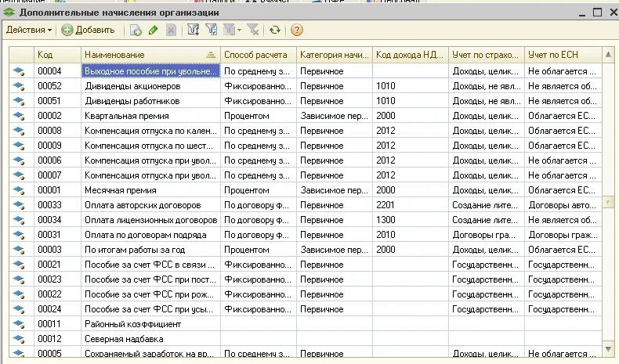Click the up arrow of the table scrollbar

tap(608, 55)
